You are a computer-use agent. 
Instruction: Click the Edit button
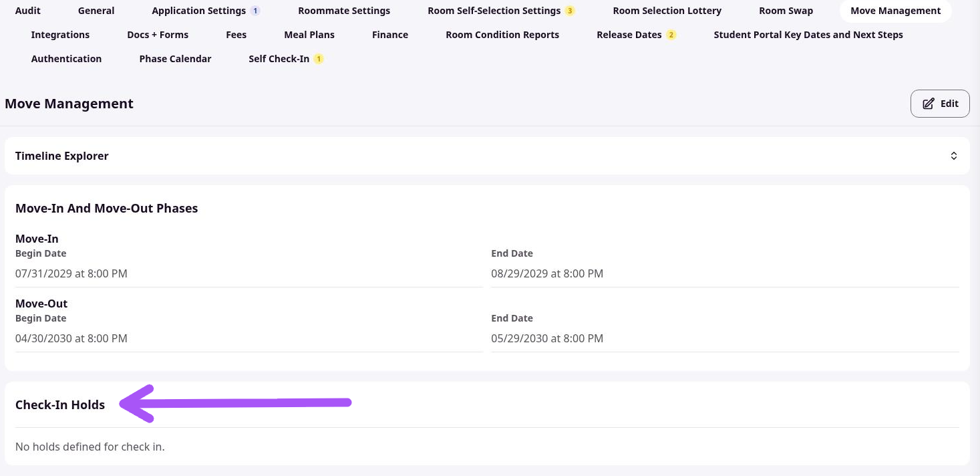click(940, 104)
